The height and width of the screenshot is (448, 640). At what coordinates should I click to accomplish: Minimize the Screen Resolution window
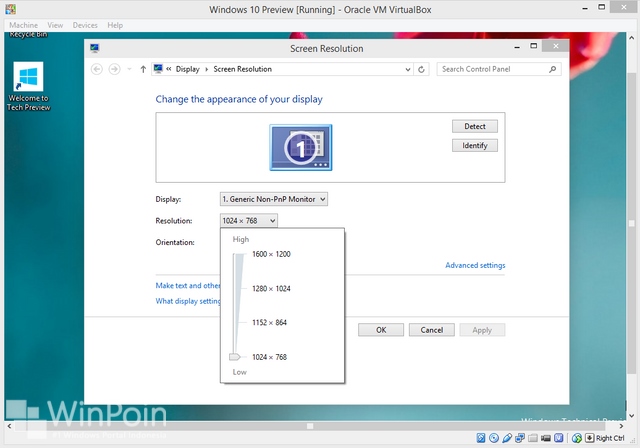click(517, 47)
